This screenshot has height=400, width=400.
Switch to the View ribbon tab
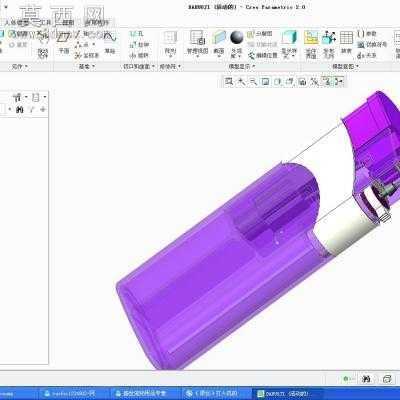tap(68, 23)
